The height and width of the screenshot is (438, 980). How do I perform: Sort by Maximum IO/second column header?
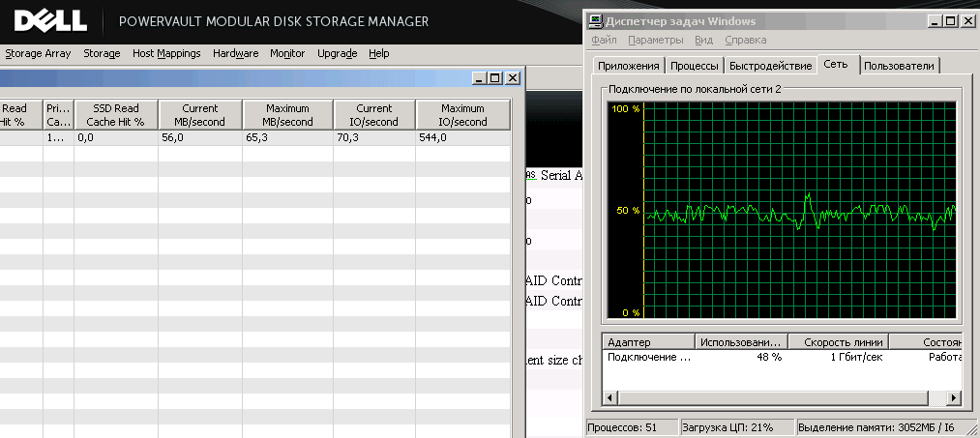click(462, 115)
